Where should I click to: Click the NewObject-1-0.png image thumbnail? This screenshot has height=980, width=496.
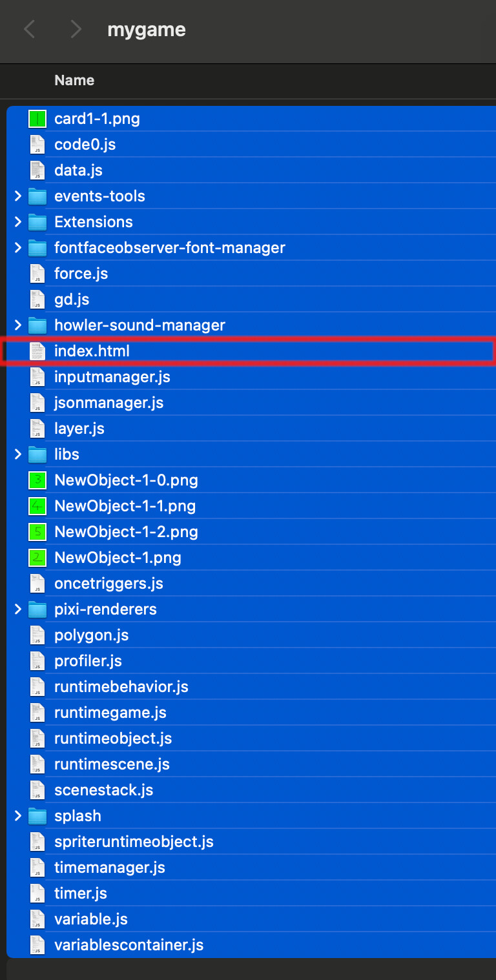tap(37, 480)
